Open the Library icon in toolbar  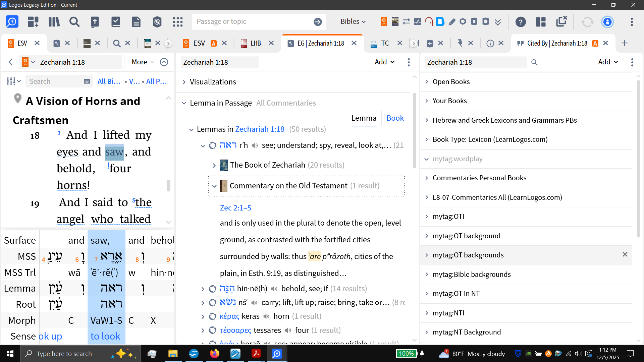(54, 22)
